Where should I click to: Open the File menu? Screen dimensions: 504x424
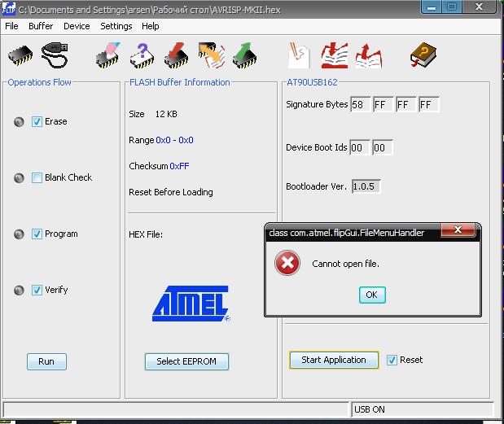[x=11, y=26]
